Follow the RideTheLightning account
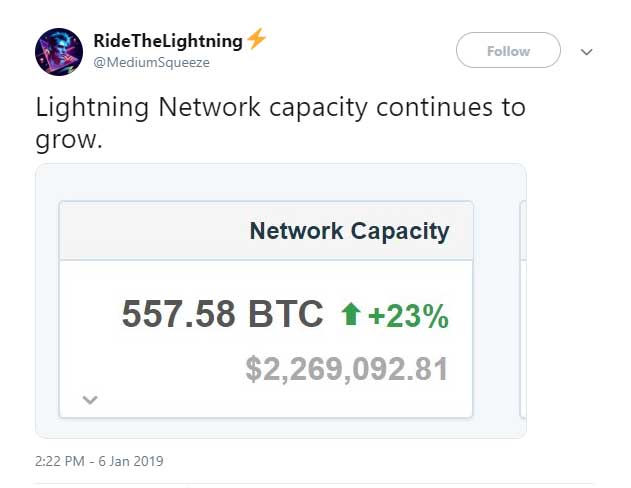Image resolution: width=631 pixels, height=488 pixels. click(508, 51)
